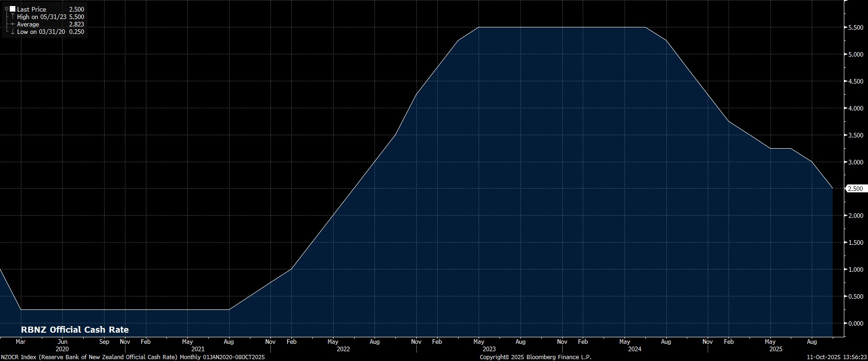Click the 2.500 last price axis tag
Image resolution: width=868 pixels, height=361 pixels.
click(855, 189)
